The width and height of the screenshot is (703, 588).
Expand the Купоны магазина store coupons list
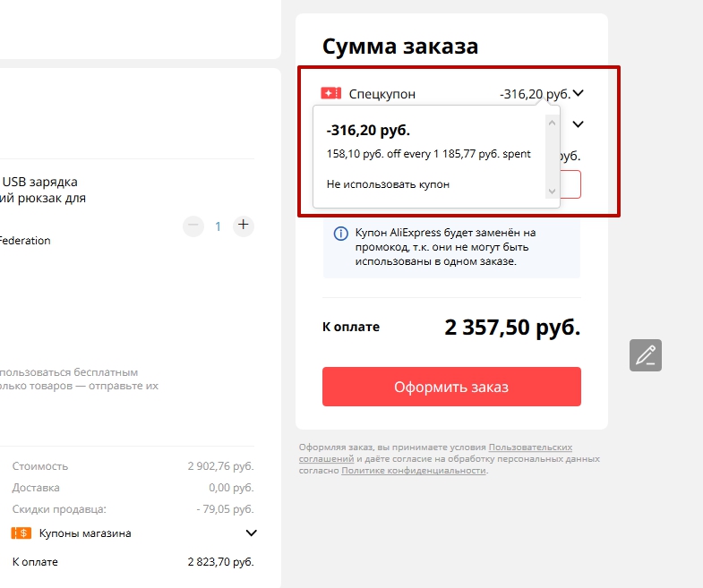point(251,533)
